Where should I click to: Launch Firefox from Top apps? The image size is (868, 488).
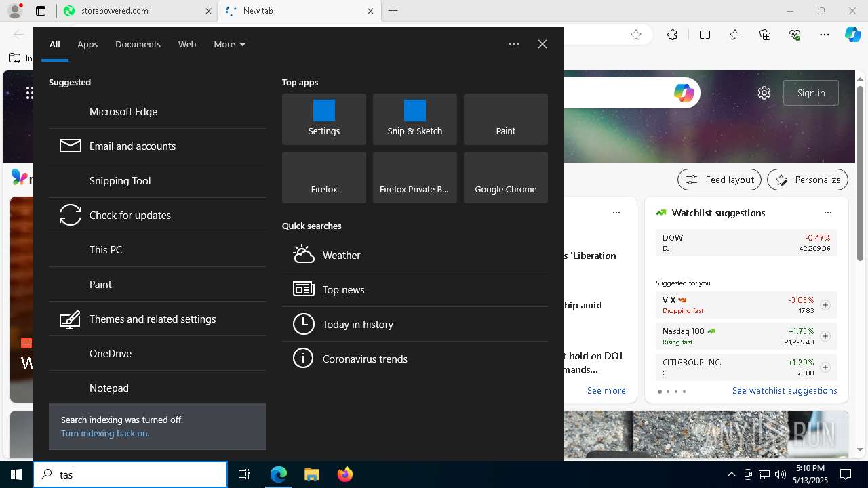pos(324,178)
